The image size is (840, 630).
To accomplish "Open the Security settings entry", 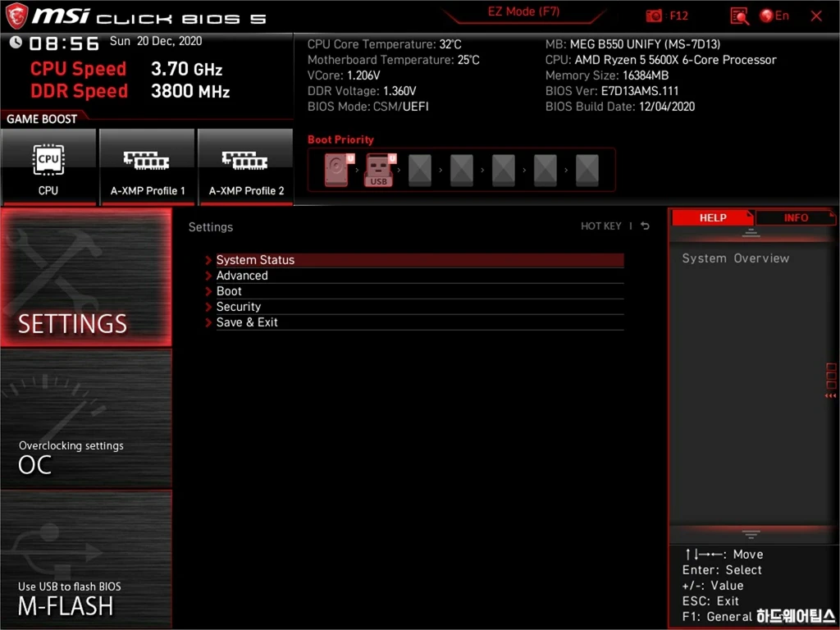I will (419, 307).
